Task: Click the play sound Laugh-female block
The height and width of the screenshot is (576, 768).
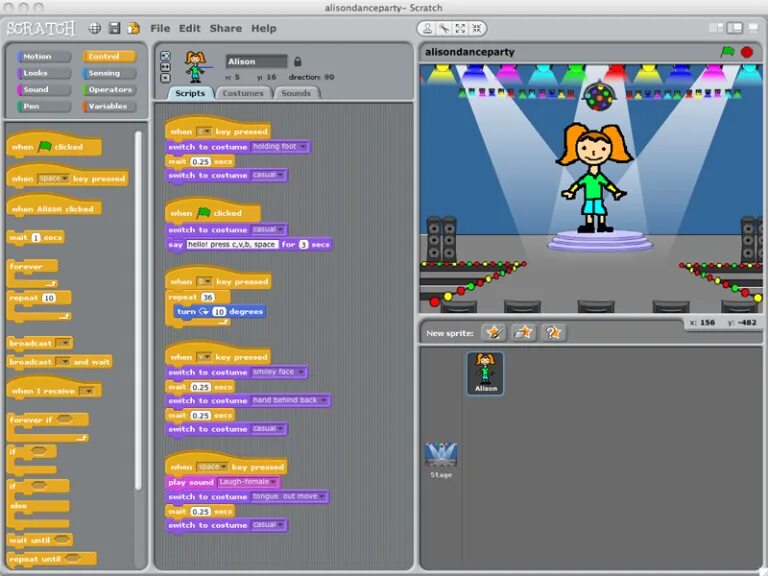Action: pyautogui.click(x=223, y=482)
